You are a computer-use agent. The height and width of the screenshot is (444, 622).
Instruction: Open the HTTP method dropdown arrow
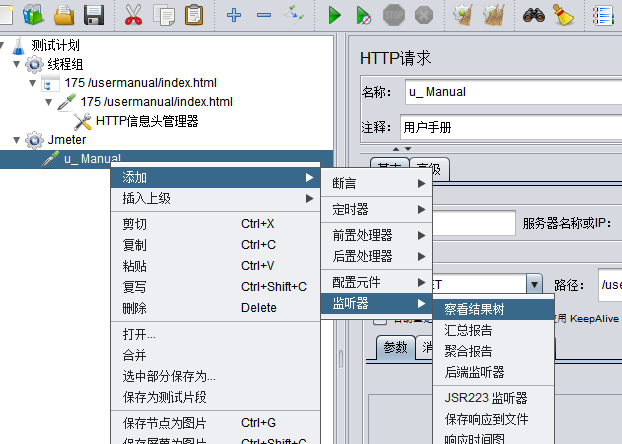tap(534, 284)
